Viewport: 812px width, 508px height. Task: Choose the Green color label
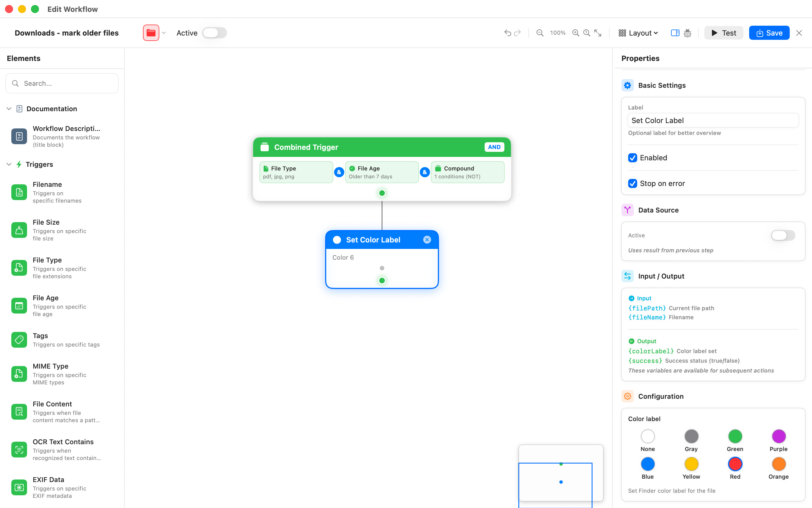735,436
